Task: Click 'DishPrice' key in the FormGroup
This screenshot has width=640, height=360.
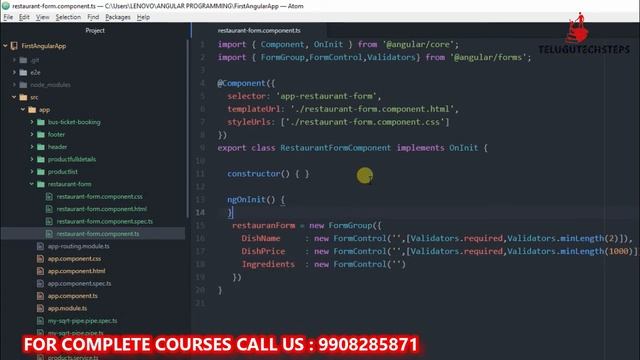Action: tap(263, 251)
